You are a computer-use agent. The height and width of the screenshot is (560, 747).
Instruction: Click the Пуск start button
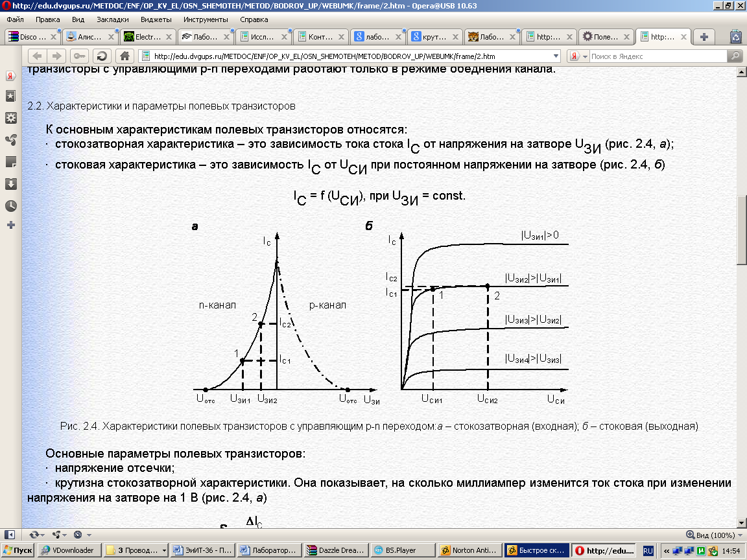[x=18, y=550]
